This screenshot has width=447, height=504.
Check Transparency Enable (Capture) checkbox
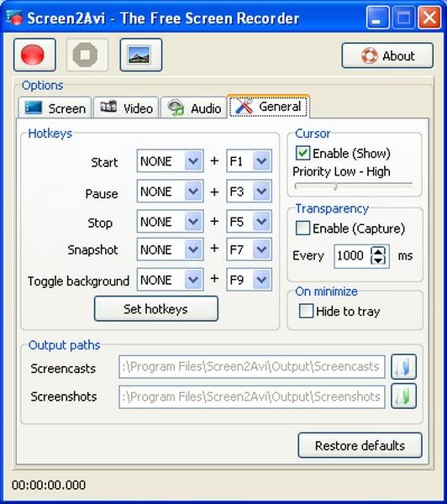pyautogui.click(x=302, y=228)
